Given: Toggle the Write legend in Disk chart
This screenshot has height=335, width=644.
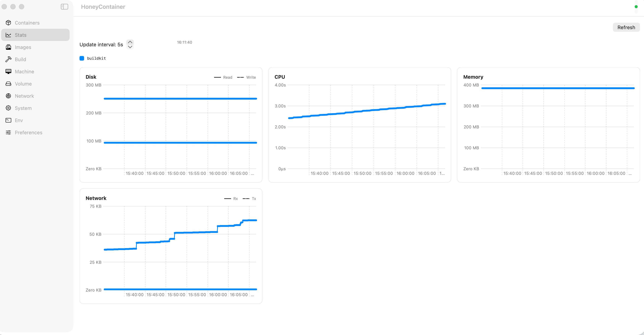Looking at the screenshot, I should 246,77.
